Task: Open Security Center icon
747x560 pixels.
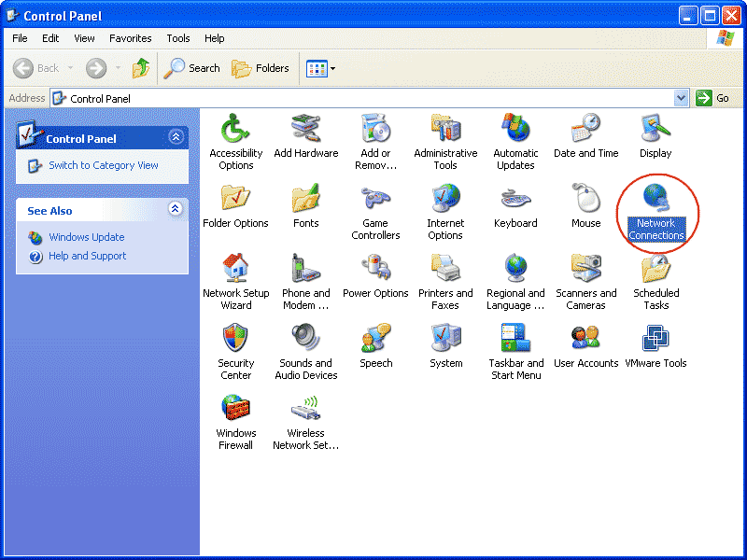Action: coord(236,352)
